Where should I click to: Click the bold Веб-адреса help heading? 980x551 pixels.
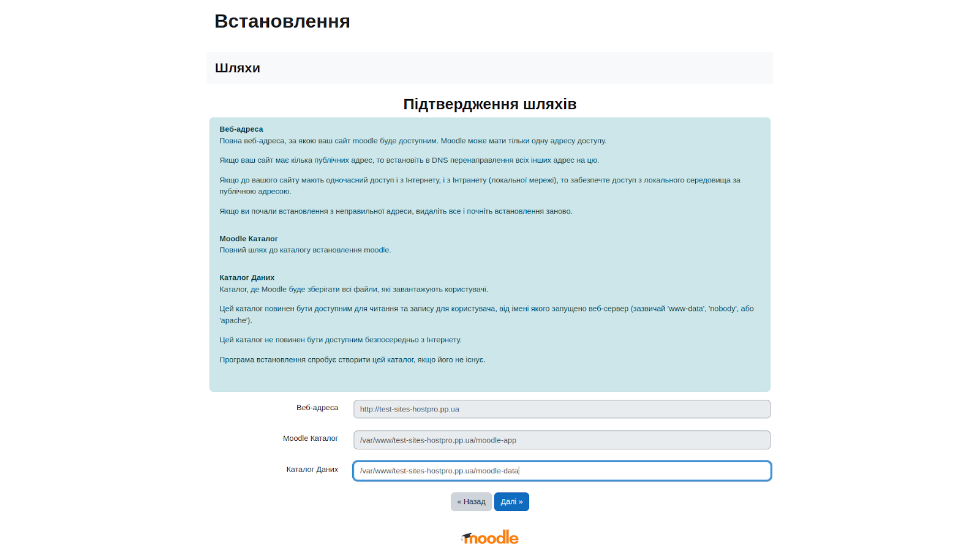(241, 129)
